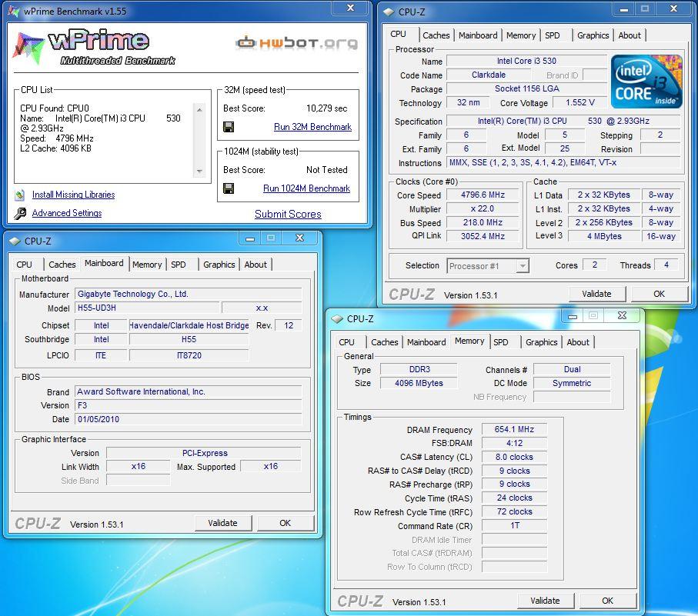Click the Code Name field Clarkdale
The height and width of the screenshot is (616, 698).
[489, 75]
